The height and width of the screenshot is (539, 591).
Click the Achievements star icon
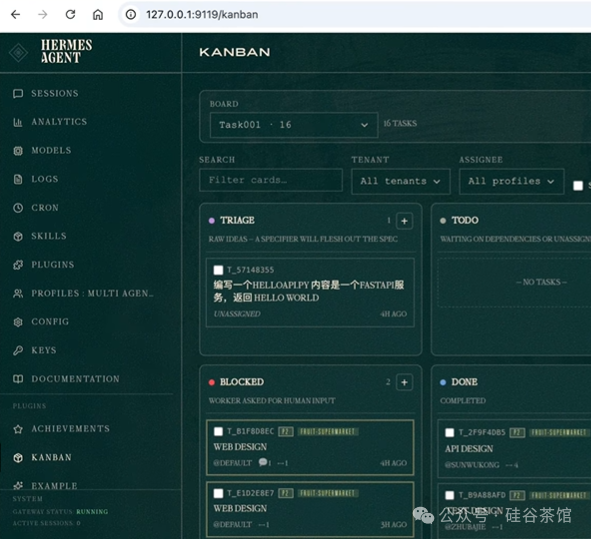point(18,429)
